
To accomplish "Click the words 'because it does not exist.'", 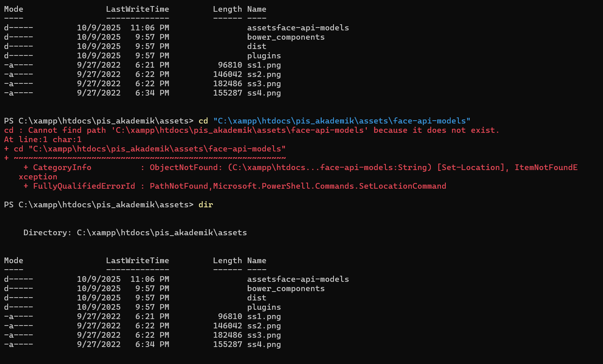I will coord(436,130).
